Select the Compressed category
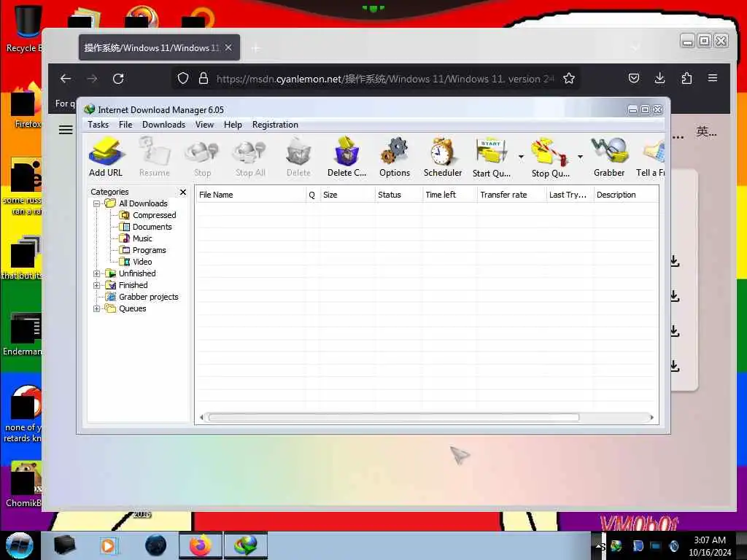Screen dimensions: 747x560 [x=155, y=215]
